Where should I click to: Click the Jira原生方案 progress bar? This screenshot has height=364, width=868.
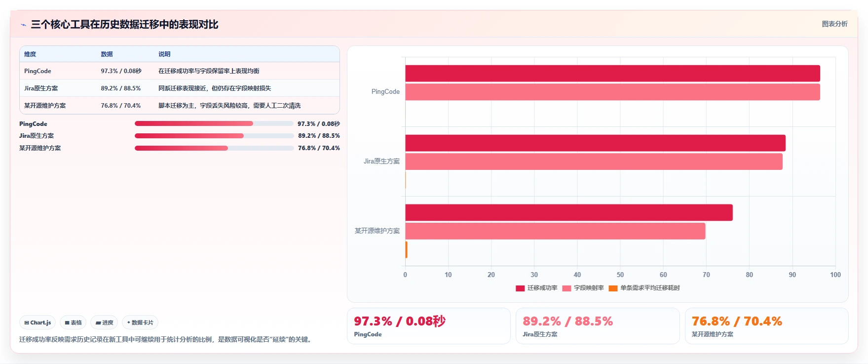point(214,136)
